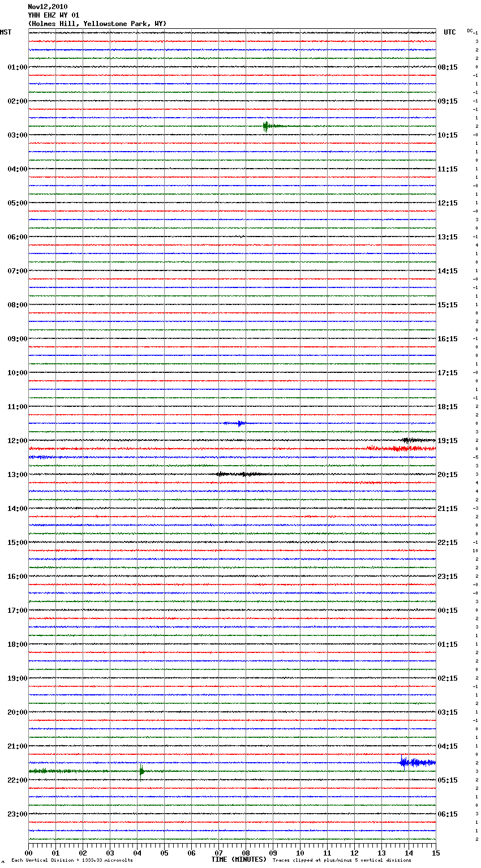Click the MST column header
This screenshot has width=481, height=868.
[x=6, y=32]
